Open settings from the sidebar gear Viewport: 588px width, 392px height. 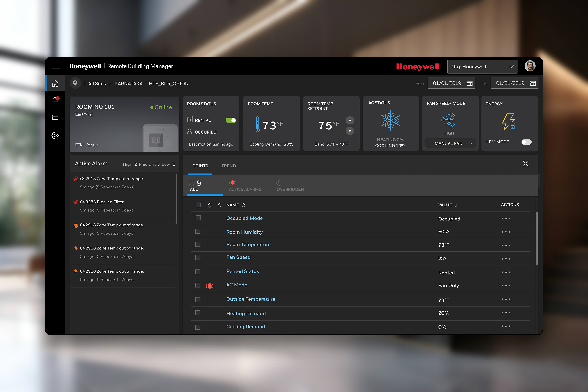(x=55, y=136)
